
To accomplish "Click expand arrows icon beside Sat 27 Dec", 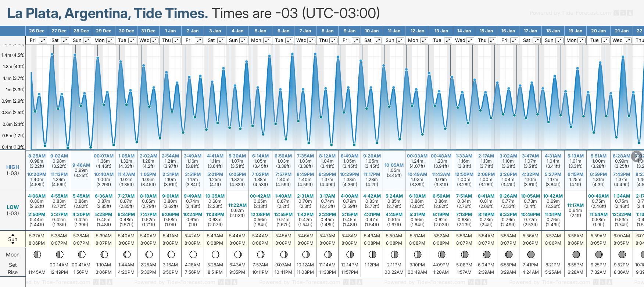I will click(65, 40).
